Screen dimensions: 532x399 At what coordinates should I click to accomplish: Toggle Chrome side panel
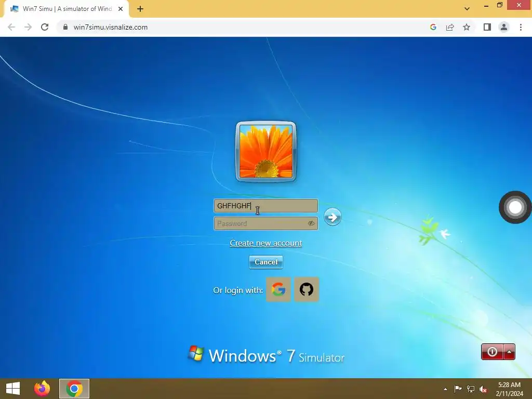487,27
